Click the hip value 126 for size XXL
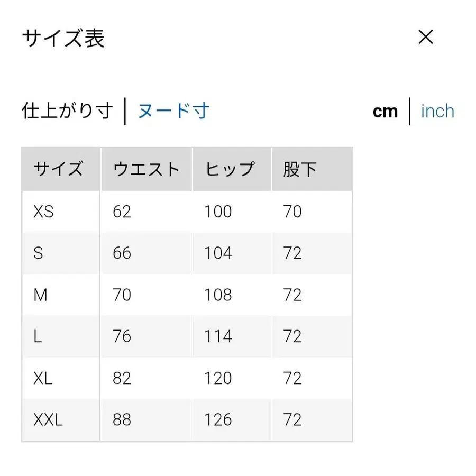Image resolution: width=476 pixels, height=476 pixels. (x=218, y=419)
